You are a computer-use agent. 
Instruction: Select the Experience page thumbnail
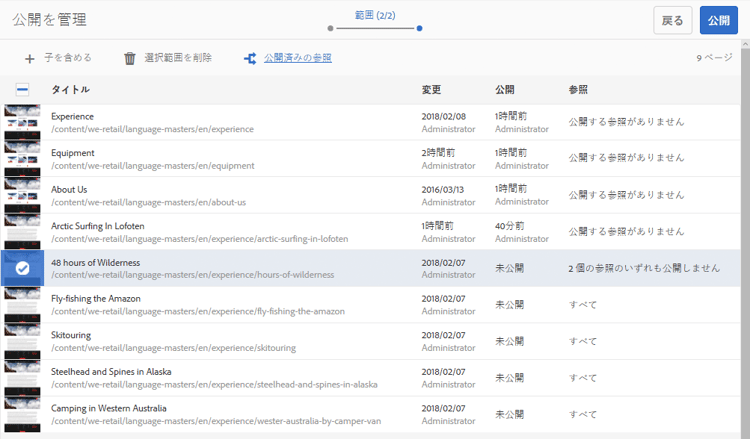(22, 122)
